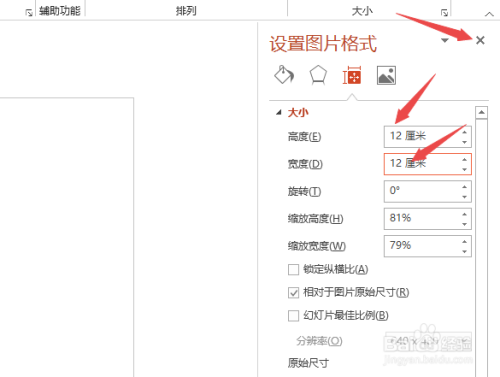Image resolution: width=500 pixels, height=377 pixels.
Task: Click the 设置图片格式 pane title
Action: [x=323, y=44]
